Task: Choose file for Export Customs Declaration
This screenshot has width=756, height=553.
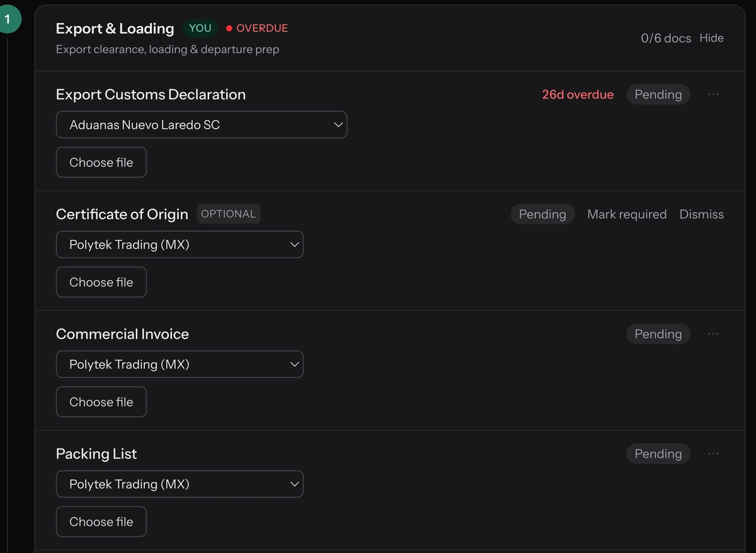Action: 101,163
